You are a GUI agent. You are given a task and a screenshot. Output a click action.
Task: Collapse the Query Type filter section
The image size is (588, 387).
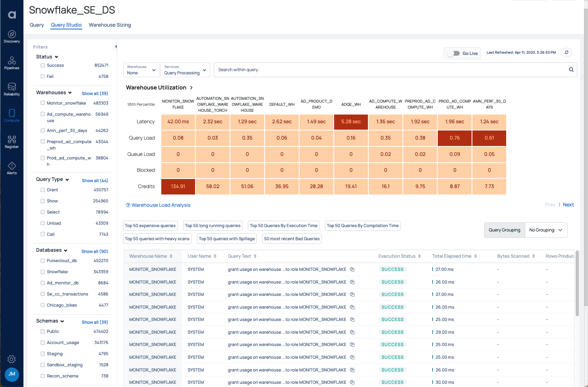tap(67, 180)
